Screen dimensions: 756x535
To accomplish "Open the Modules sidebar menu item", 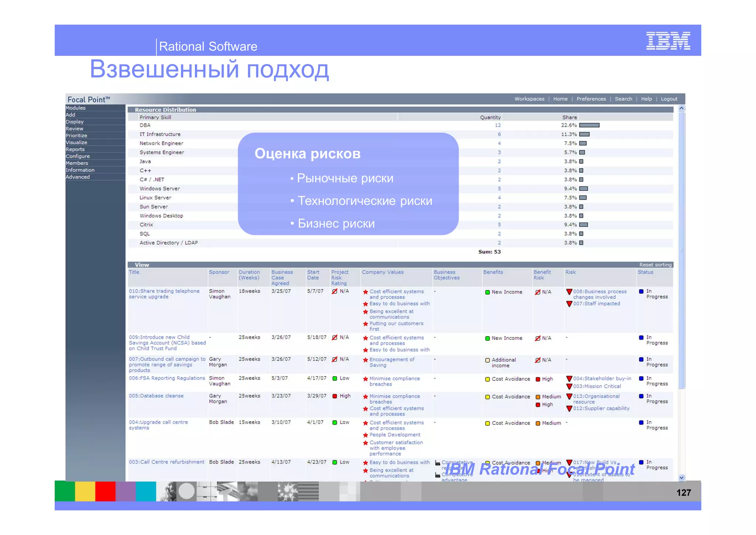I will (75, 108).
